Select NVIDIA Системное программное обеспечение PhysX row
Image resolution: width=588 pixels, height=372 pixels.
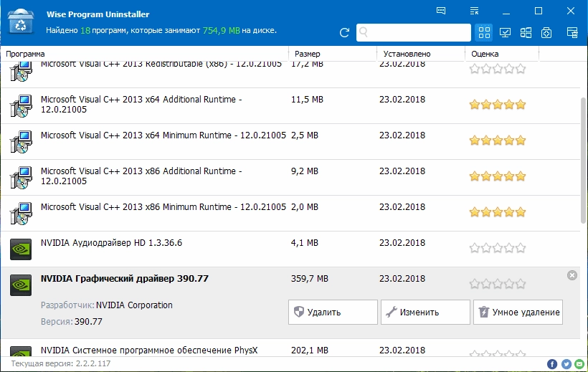pos(290,348)
